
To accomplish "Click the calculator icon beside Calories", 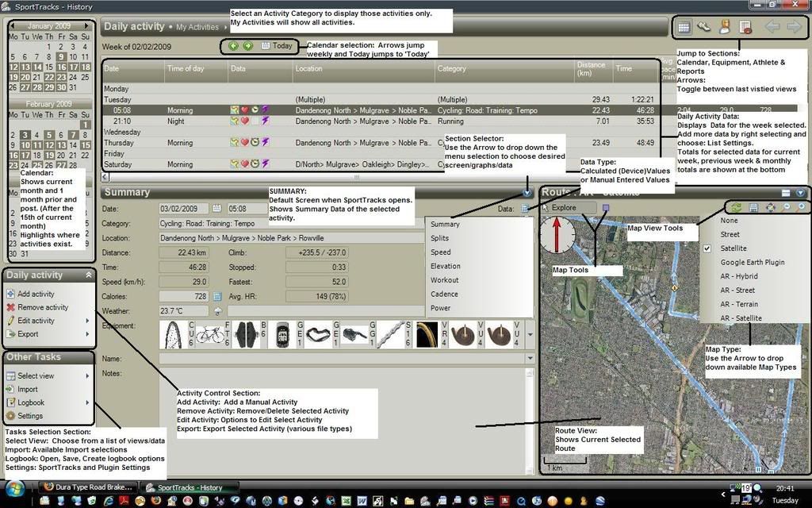I will click(x=217, y=297).
